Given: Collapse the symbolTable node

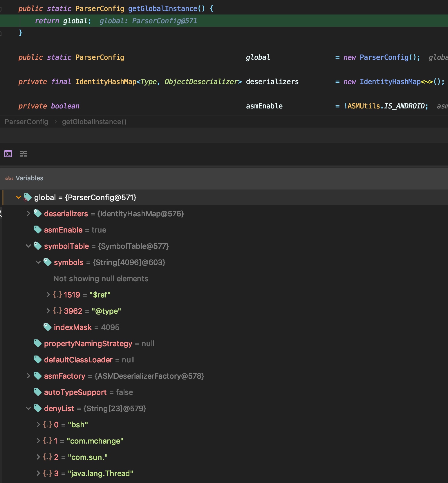Looking at the screenshot, I should [x=28, y=246].
